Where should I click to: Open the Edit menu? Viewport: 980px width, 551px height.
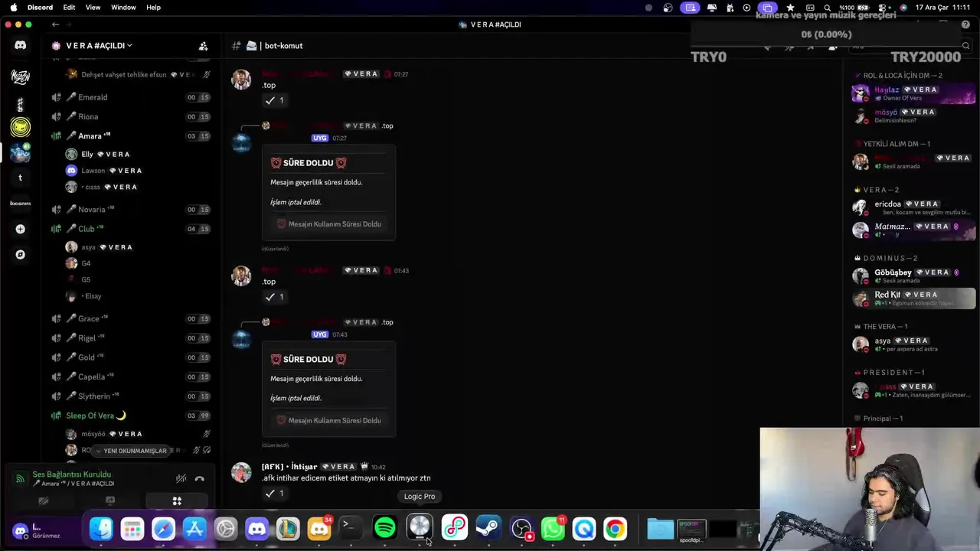tap(69, 8)
